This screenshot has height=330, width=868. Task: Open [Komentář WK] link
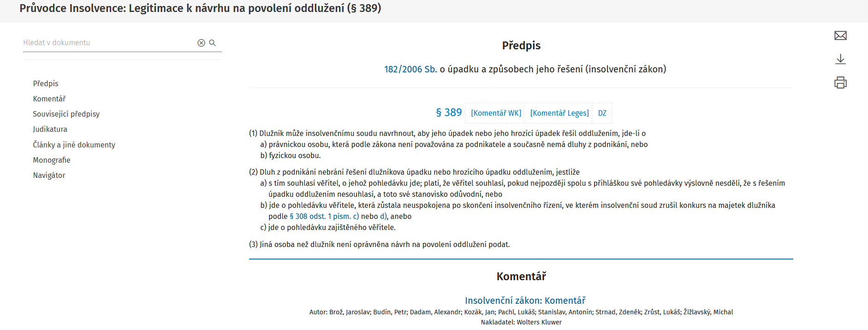point(496,113)
